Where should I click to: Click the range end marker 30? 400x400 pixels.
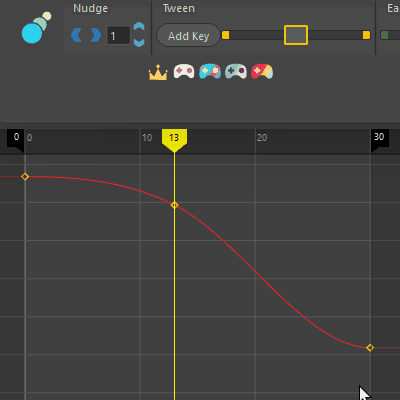click(x=380, y=139)
